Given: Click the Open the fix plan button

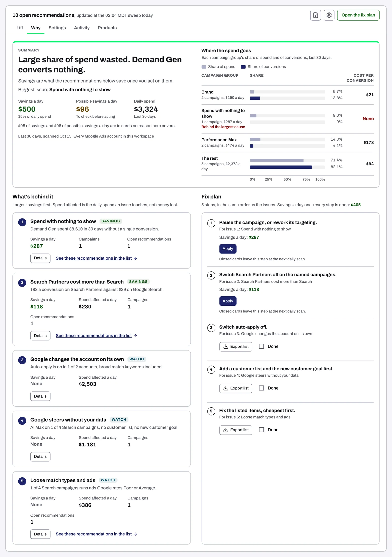Looking at the screenshot, I should point(358,15).
